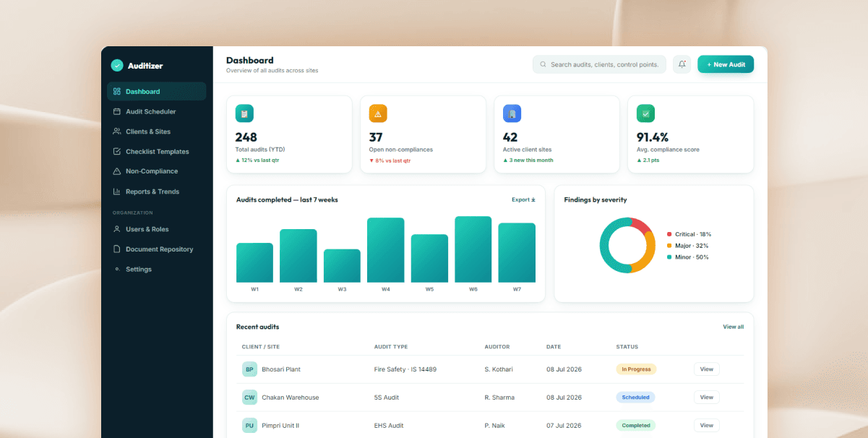The image size is (868, 438).
Task: Click the blue Active client sites building icon
Action: coord(512,113)
